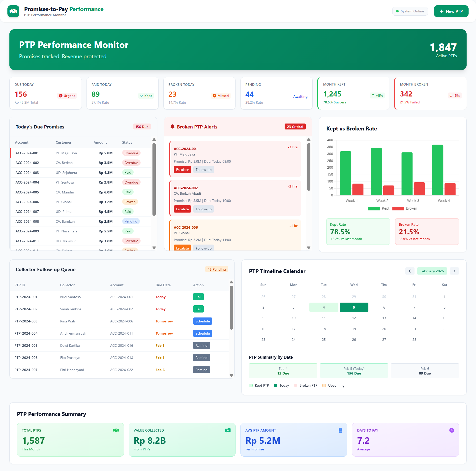Screen dimensions: 476x471
Task: Toggle the System Online status indicator
Action: [x=410, y=11]
